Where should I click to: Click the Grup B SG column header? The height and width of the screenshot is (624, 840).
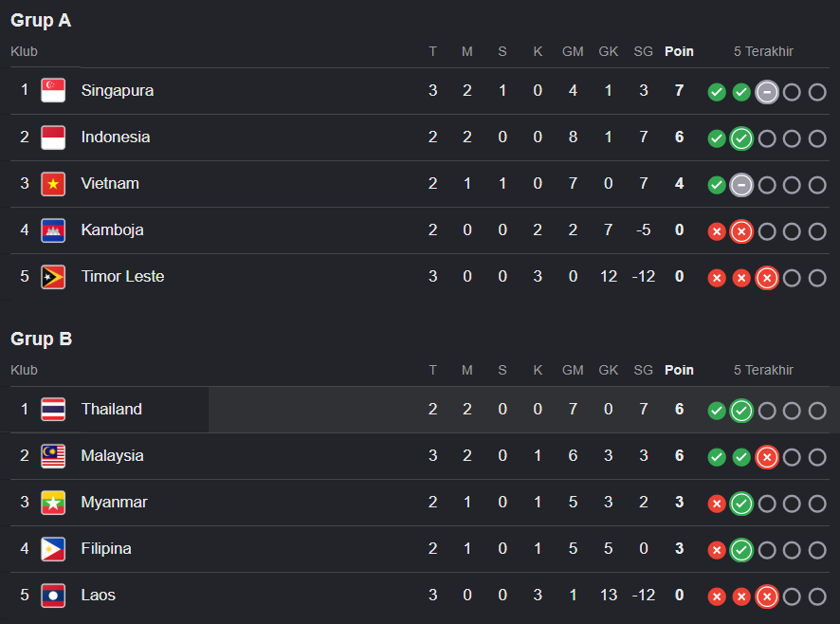(643, 370)
